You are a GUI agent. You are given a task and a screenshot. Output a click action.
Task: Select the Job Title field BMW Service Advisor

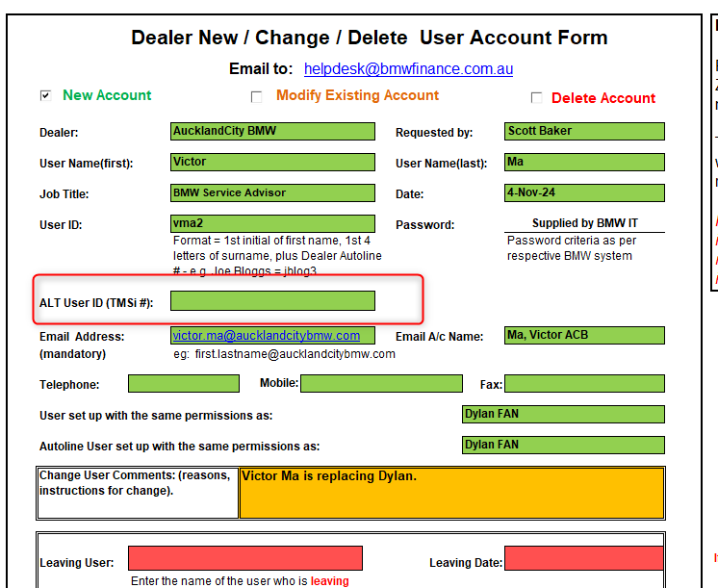(272, 192)
